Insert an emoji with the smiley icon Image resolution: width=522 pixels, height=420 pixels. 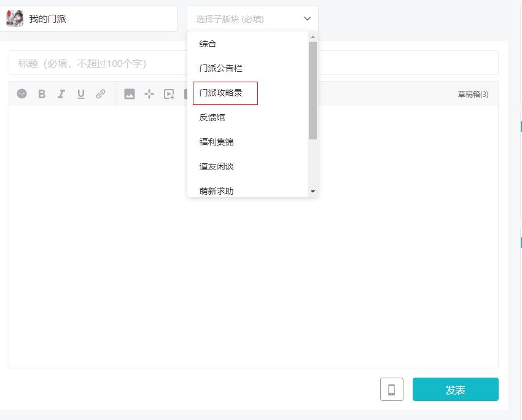click(x=22, y=94)
